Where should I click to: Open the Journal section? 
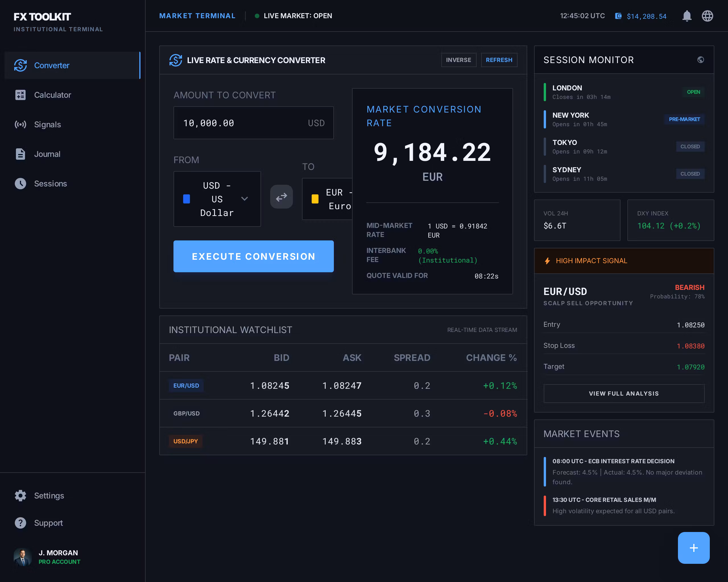tap(73, 154)
